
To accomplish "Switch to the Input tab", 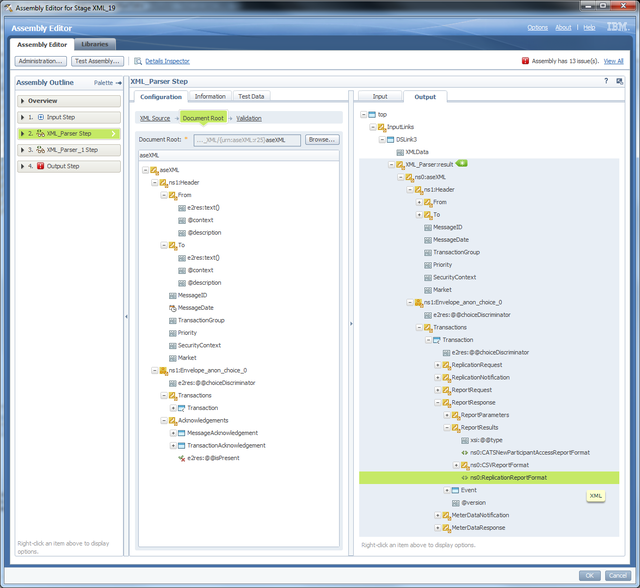I will coord(380,97).
